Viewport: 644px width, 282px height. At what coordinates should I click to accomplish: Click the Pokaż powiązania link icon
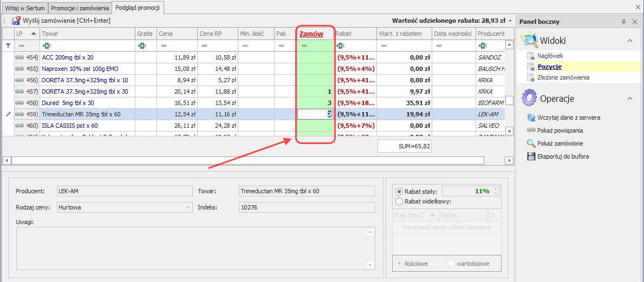531,130
